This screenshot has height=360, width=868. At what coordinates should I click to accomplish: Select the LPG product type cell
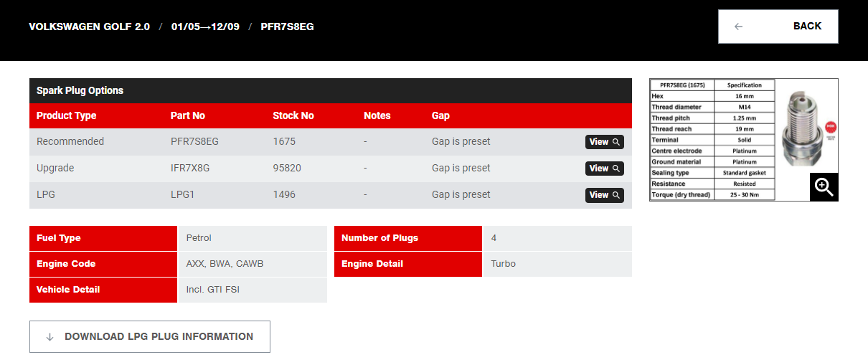(46, 194)
